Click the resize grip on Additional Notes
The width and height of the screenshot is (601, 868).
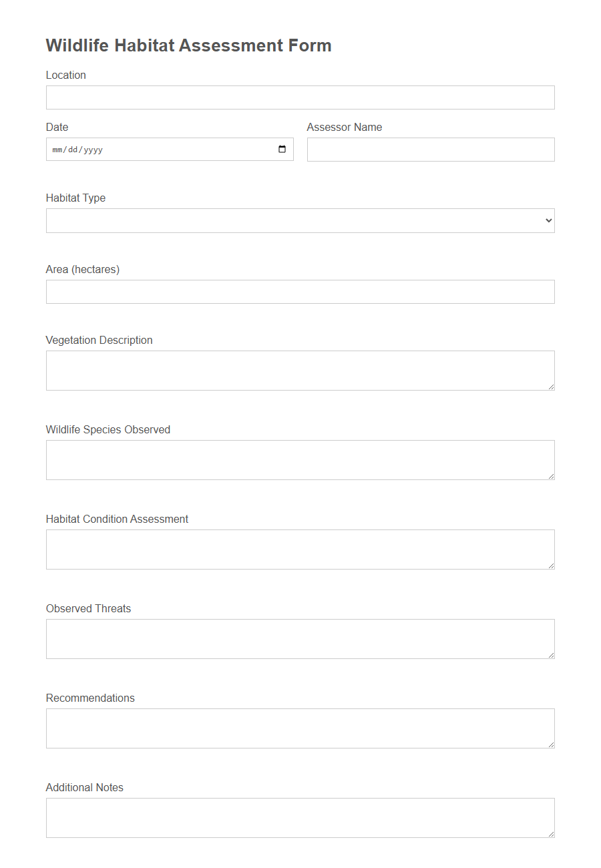click(x=552, y=835)
